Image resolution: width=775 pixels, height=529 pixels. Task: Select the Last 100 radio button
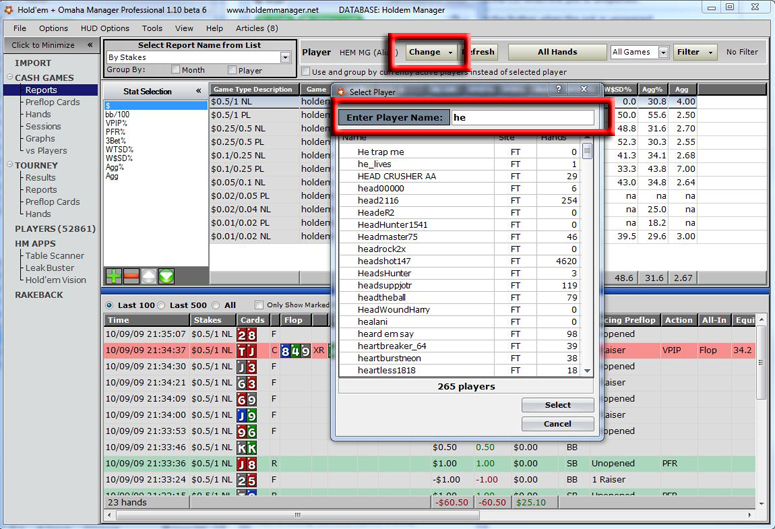(x=109, y=305)
